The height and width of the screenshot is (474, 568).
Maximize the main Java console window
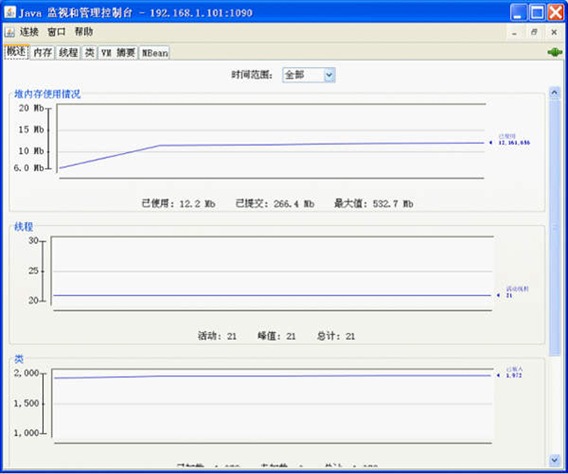[537, 12]
